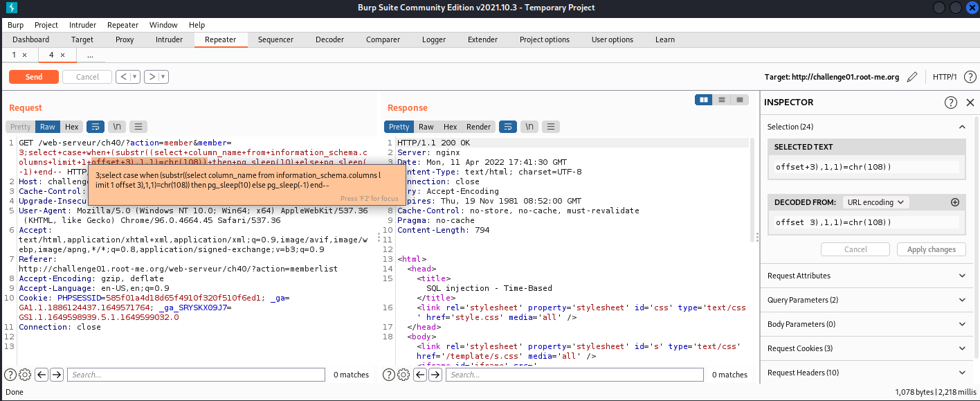The image size is (980, 401).
Task: Switch Response view to Pretty
Action: [x=399, y=127]
